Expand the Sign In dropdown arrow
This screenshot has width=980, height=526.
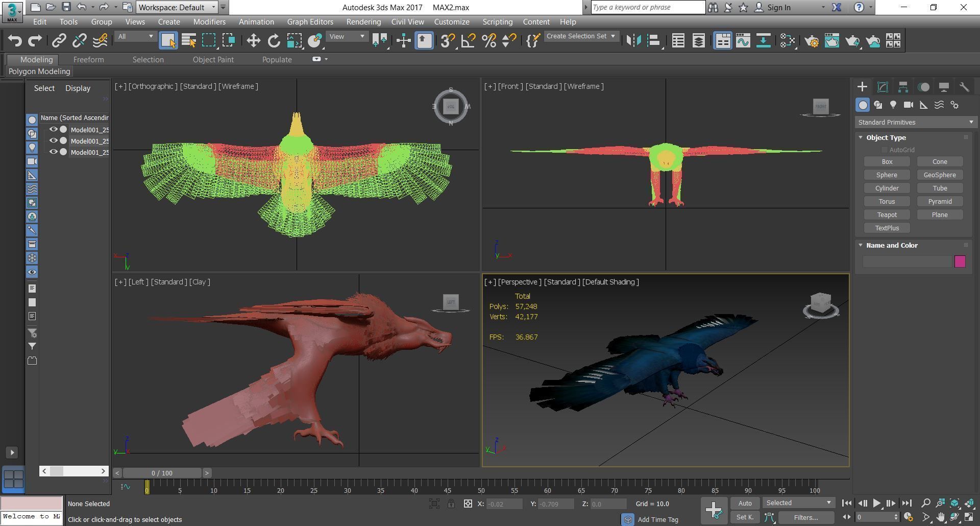tap(823, 8)
